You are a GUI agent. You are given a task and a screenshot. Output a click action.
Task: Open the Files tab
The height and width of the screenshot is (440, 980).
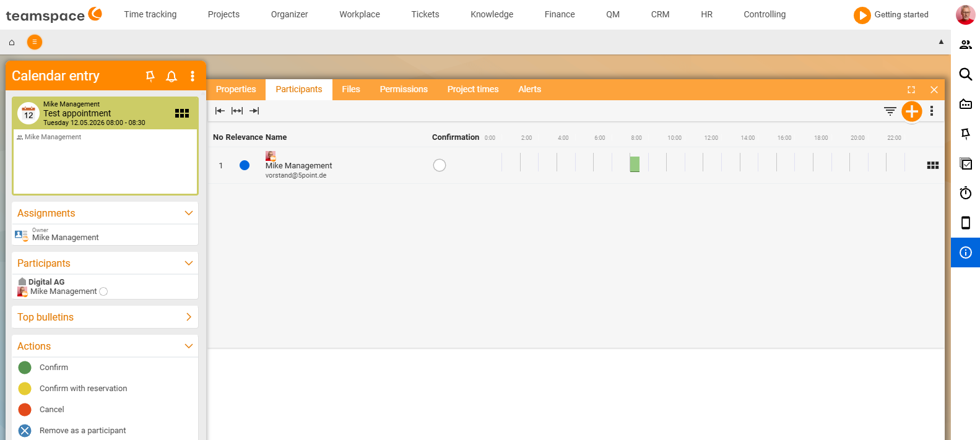tap(351, 89)
